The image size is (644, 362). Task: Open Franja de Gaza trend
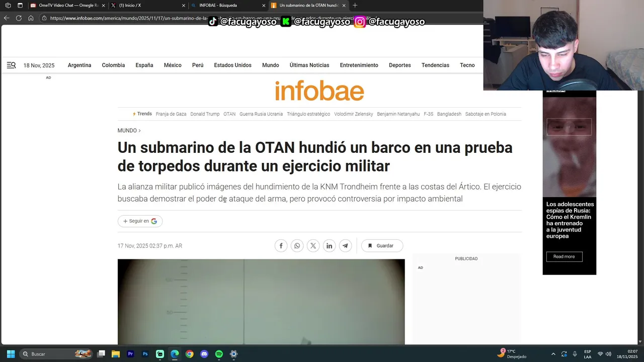tap(171, 114)
